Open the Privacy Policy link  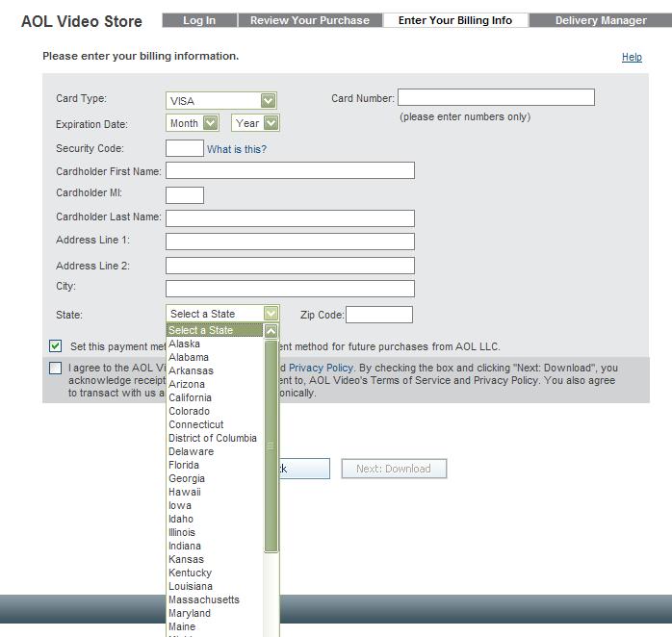click(x=321, y=368)
